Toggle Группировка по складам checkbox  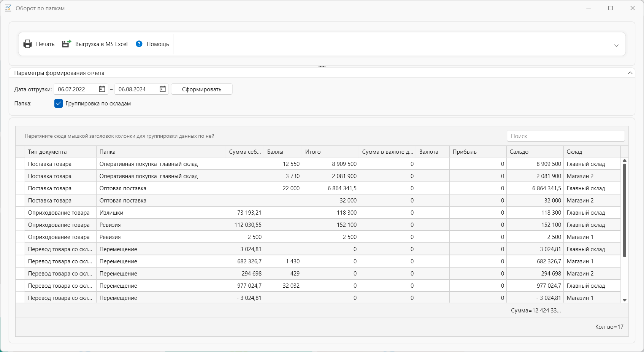59,104
